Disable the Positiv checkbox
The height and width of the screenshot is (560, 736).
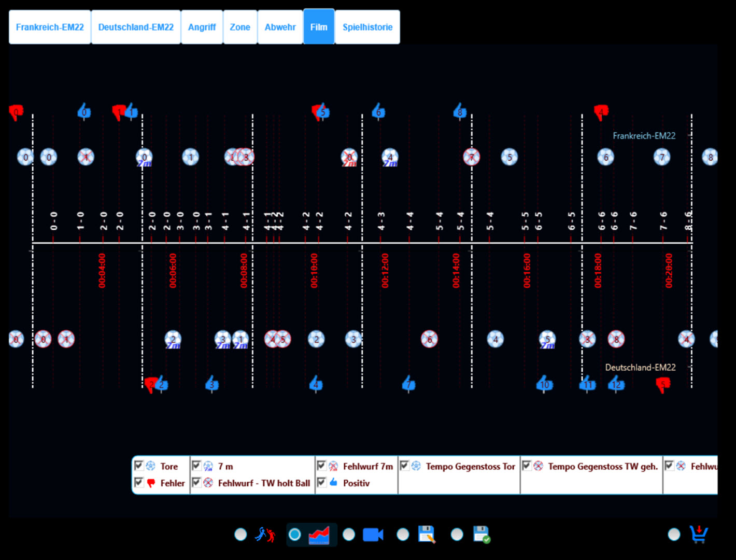pos(321,482)
